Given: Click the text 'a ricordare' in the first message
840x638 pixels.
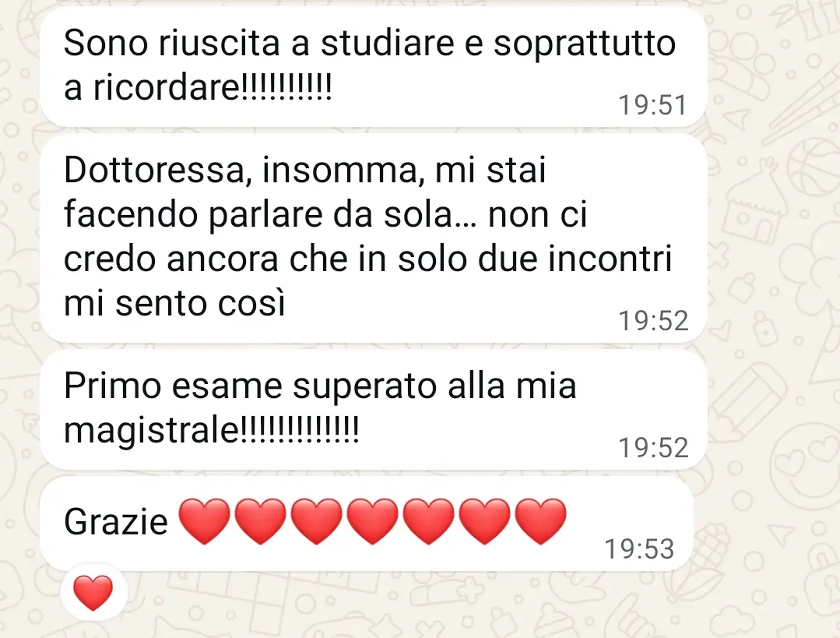Looking at the screenshot, I should click(150, 86).
